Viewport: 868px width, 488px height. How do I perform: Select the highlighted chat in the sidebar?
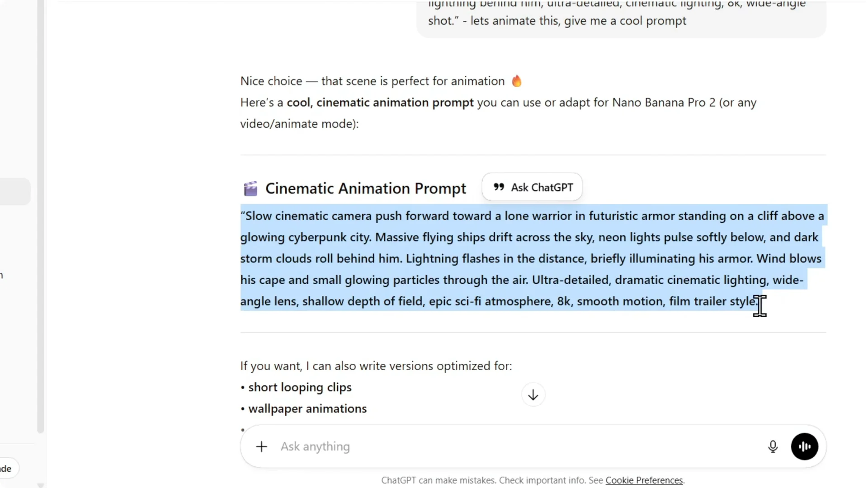pos(14,192)
